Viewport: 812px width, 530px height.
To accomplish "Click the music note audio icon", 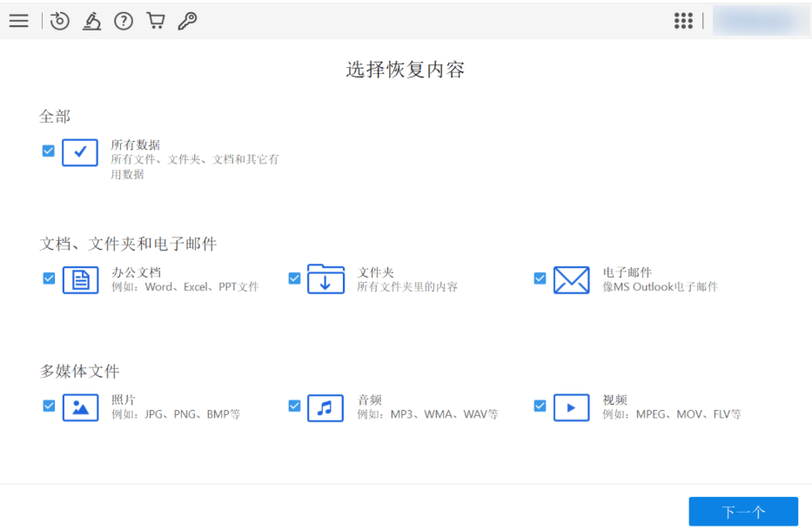I will pos(325,406).
